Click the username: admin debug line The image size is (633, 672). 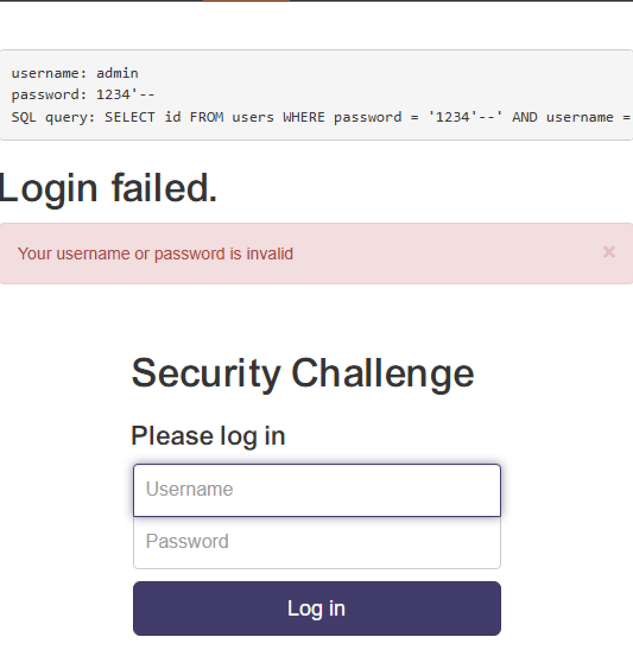[75, 73]
